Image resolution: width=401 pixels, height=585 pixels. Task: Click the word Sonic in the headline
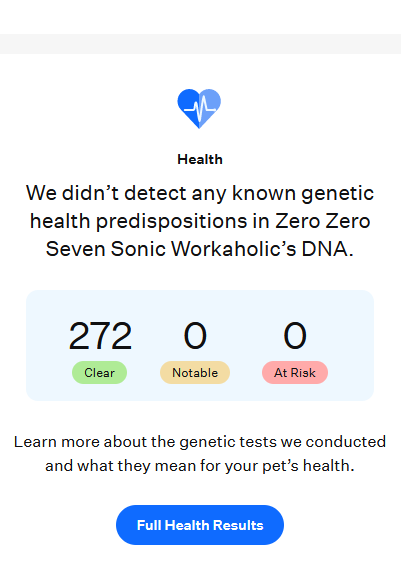click(138, 249)
